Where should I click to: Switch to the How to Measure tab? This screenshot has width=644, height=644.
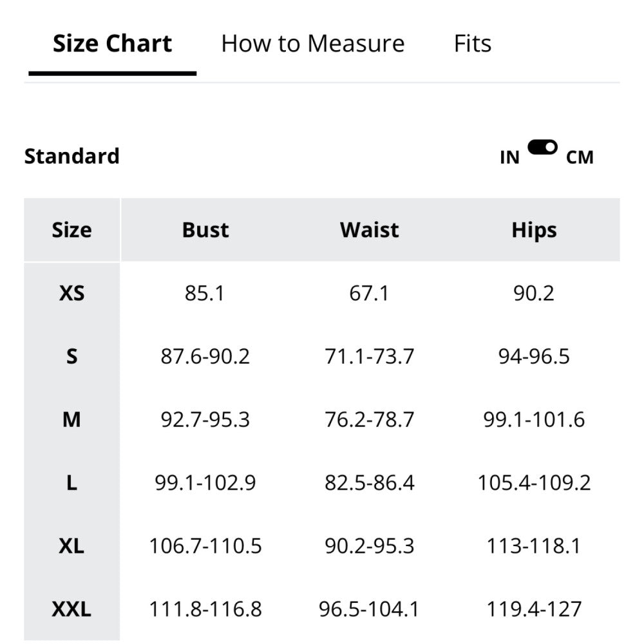point(312,44)
